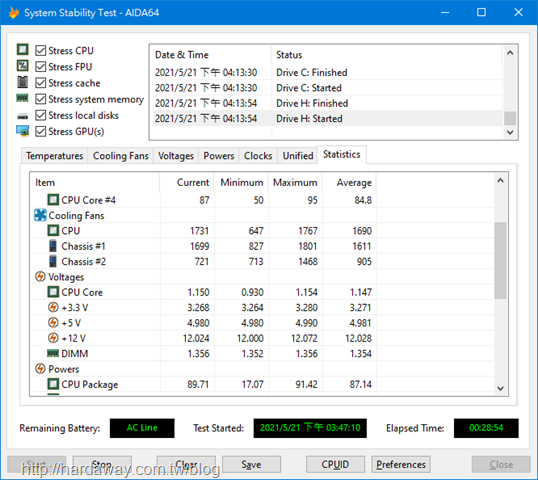This screenshot has height=480, width=538.
Task: Click the +12 V maximum value 12.072
Action: [x=304, y=338]
